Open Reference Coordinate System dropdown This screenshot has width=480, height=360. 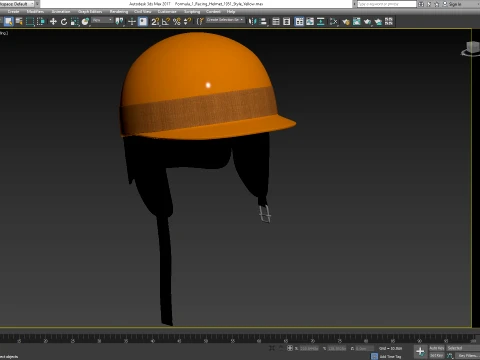pos(102,21)
